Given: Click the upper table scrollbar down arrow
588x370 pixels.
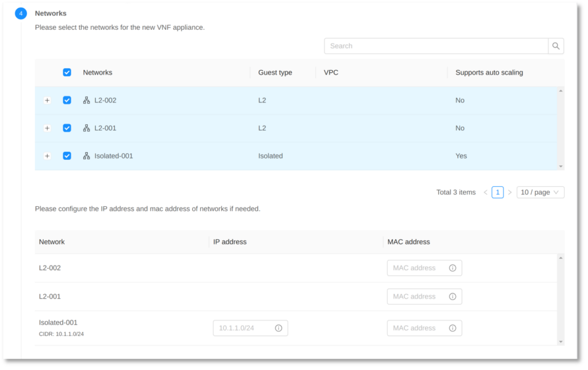Looking at the screenshot, I should (x=560, y=166).
